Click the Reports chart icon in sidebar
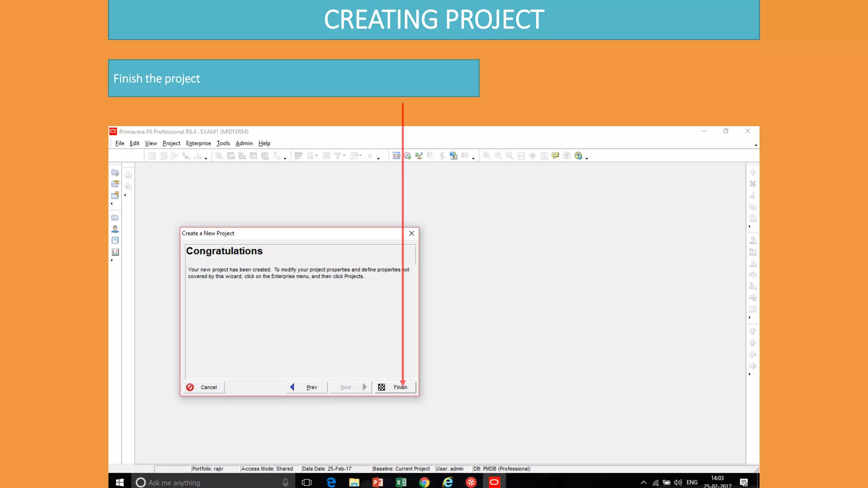Screen dimensions: 868x488 (x=115, y=252)
